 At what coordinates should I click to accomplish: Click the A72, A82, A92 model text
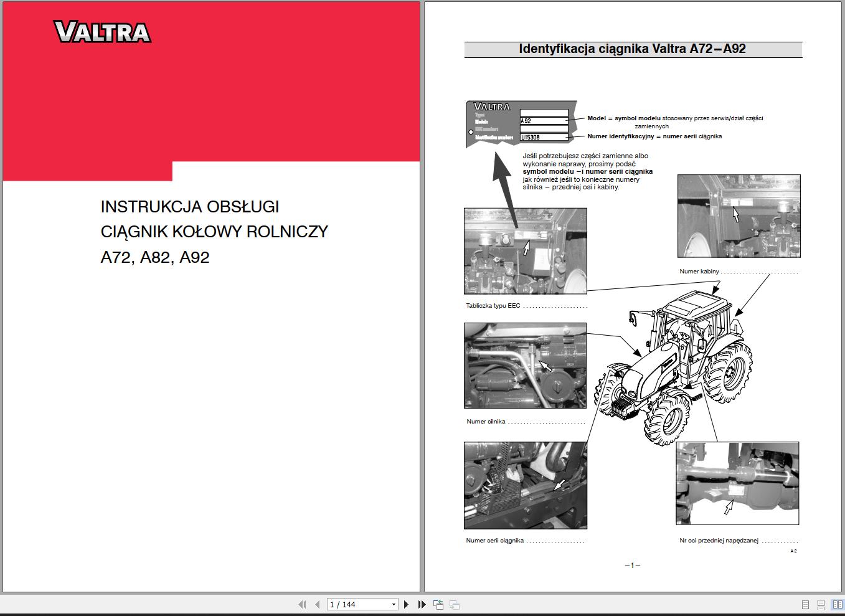point(155,257)
